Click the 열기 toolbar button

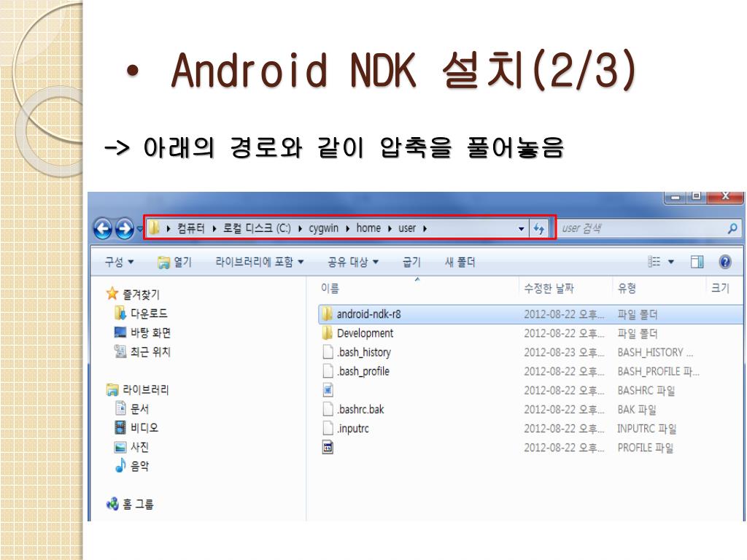point(174,262)
